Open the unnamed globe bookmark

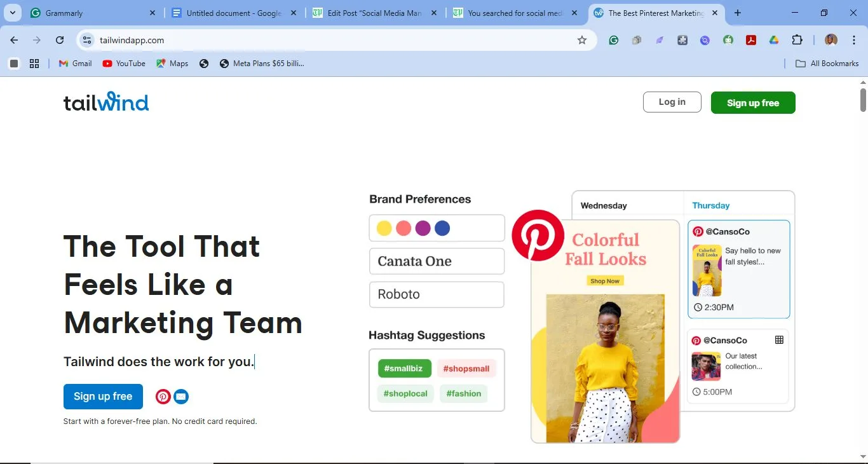pos(204,64)
